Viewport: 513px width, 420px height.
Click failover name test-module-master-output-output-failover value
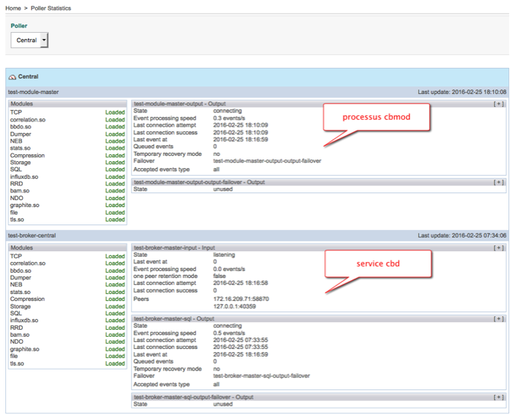pyautogui.click(x=267, y=161)
